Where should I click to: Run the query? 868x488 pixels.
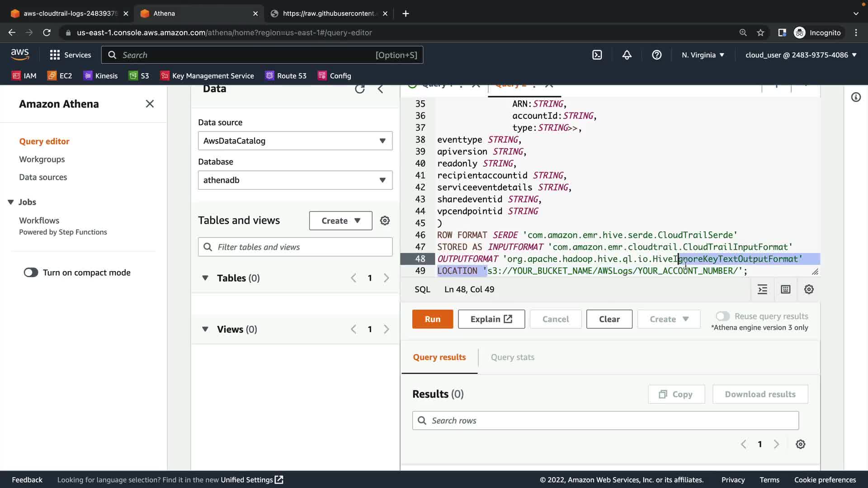point(432,319)
